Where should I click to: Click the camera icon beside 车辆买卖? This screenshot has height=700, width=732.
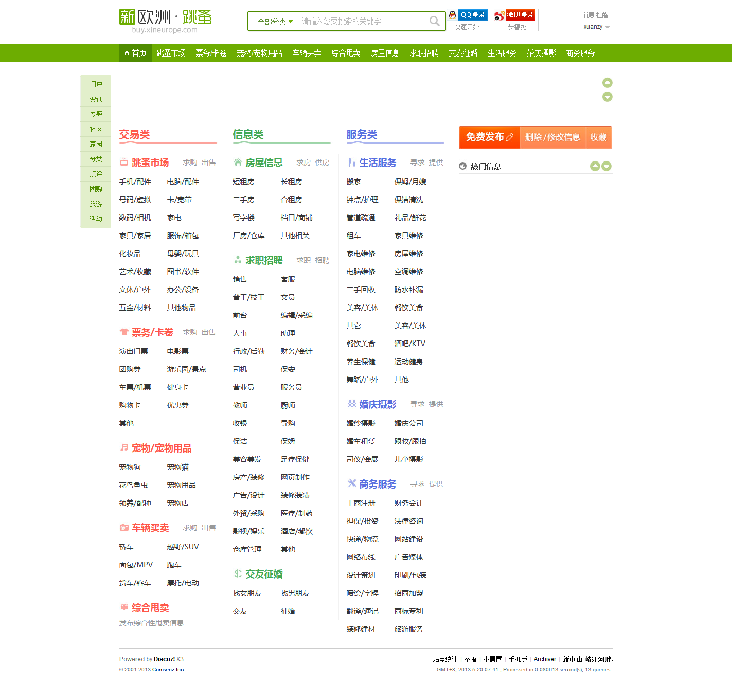click(123, 528)
